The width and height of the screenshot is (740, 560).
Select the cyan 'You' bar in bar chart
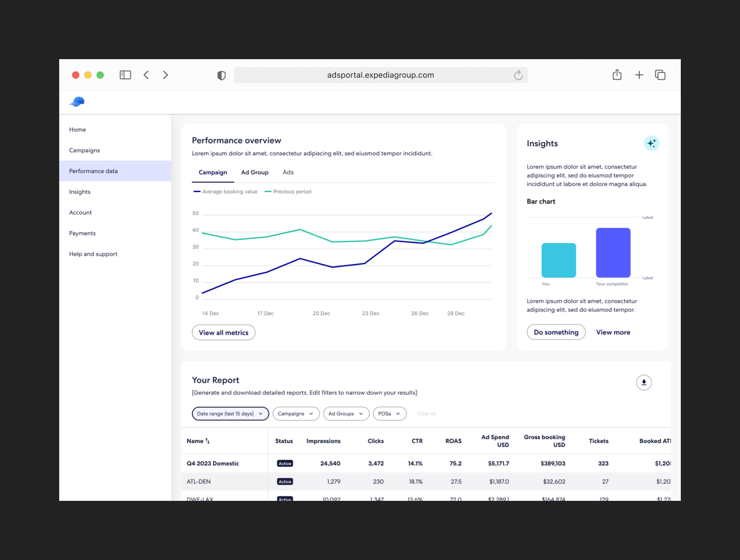[558, 260]
